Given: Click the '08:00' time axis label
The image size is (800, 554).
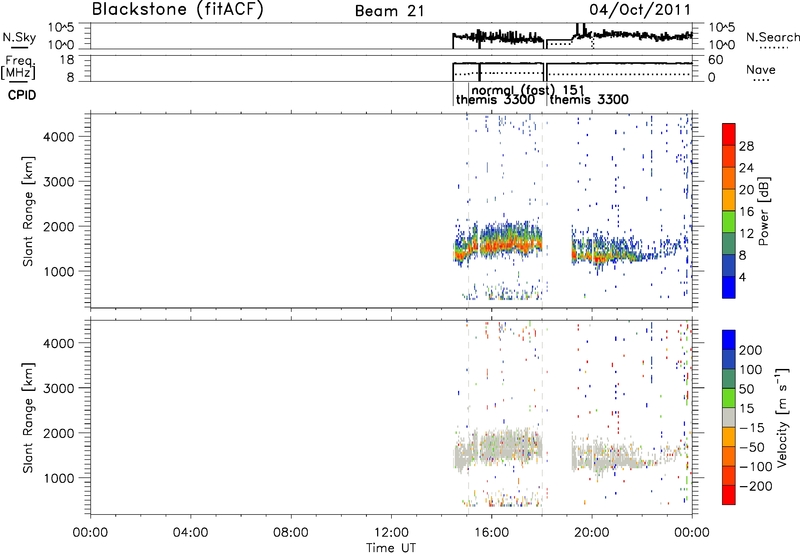Looking at the screenshot, I should tap(291, 533).
